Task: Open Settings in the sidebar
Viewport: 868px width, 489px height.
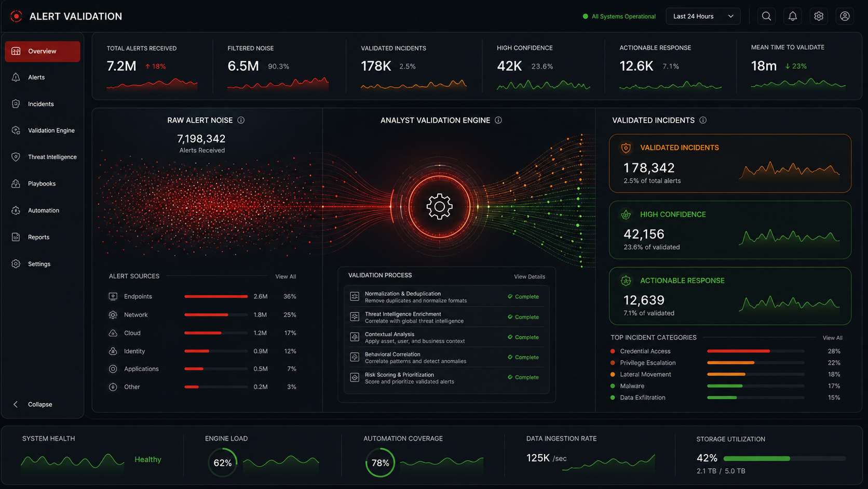Action: point(43,264)
